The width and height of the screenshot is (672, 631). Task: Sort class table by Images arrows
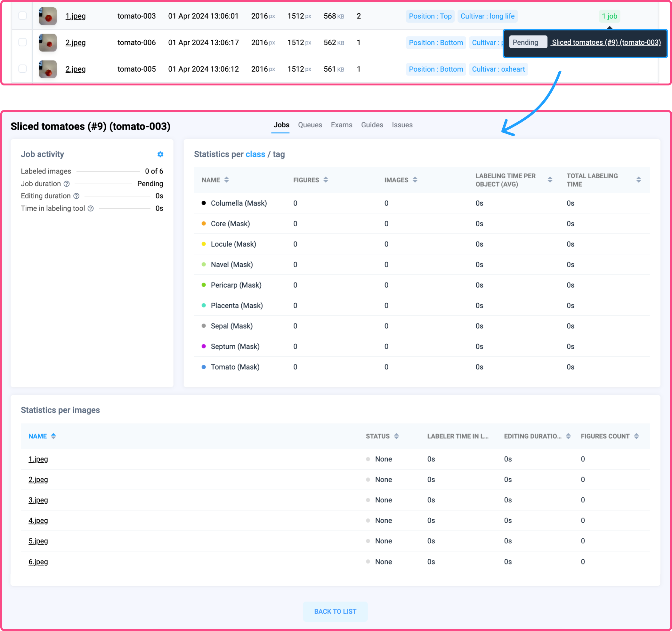pos(415,180)
